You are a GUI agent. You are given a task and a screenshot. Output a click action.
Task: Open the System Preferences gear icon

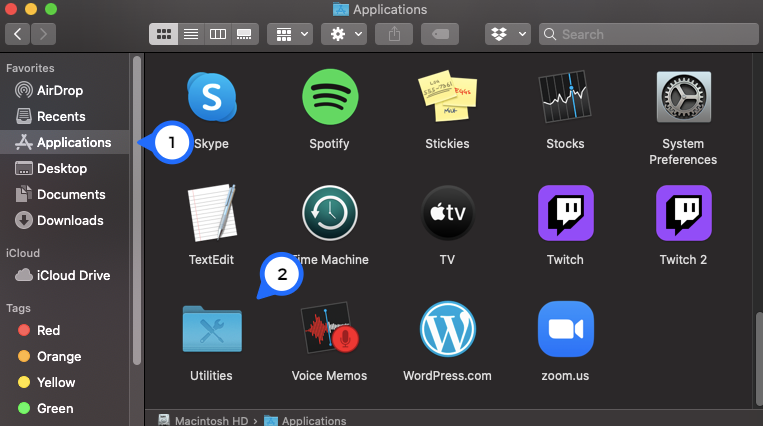click(683, 97)
